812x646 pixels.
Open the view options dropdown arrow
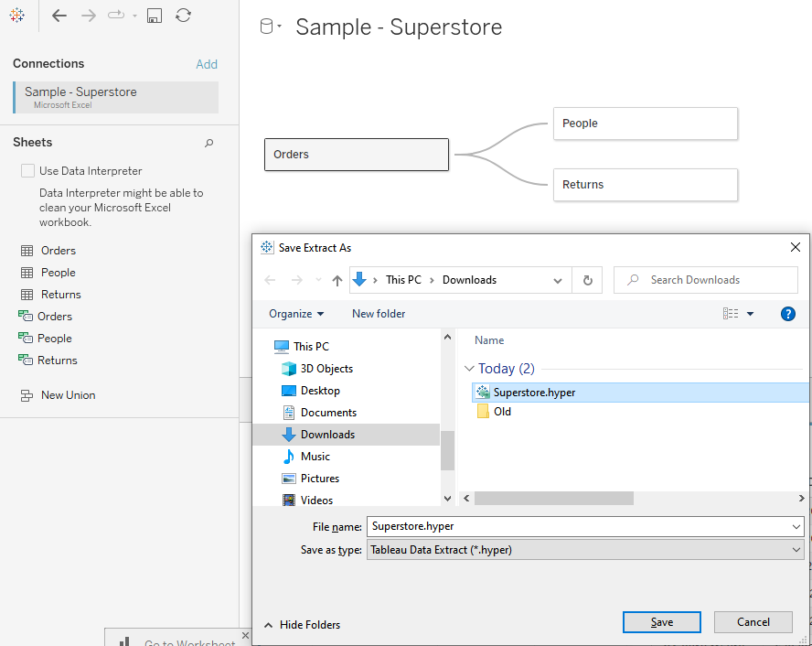click(x=751, y=314)
